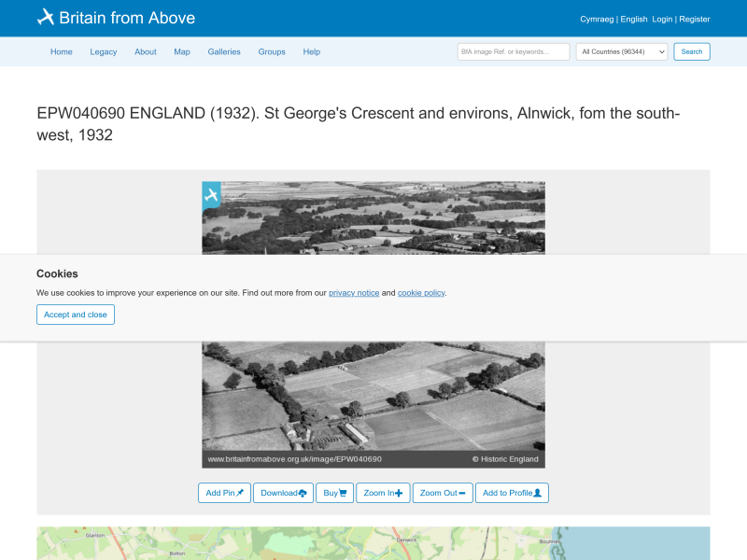The image size is (747, 560).
Task: Open the All Countries dropdown
Action: (x=622, y=51)
